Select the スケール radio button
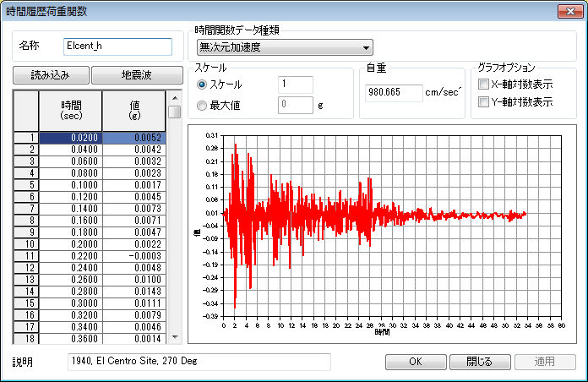This screenshot has width=588, height=382. [202, 85]
